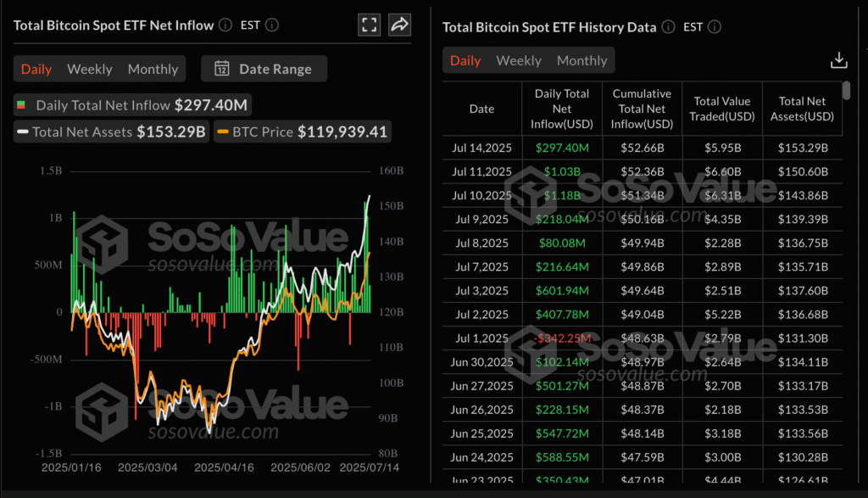Click info icon beside Net Inflow title
This screenshot has width=868, height=498.
225,25
